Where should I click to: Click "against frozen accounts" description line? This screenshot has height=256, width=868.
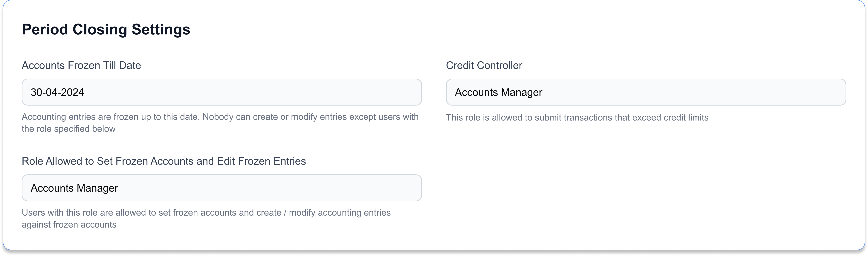point(69,225)
